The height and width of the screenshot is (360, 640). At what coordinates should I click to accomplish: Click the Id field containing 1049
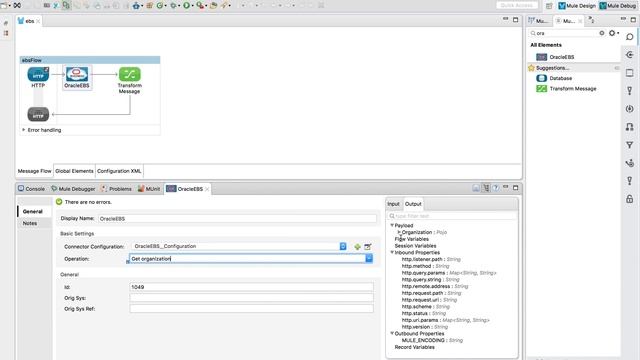[x=251, y=287]
